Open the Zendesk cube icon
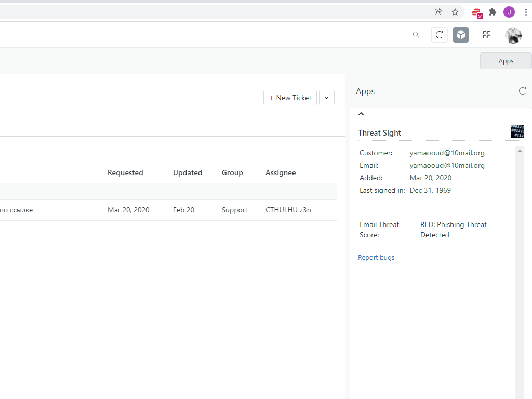The image size is (532, 399). (461, 35)
